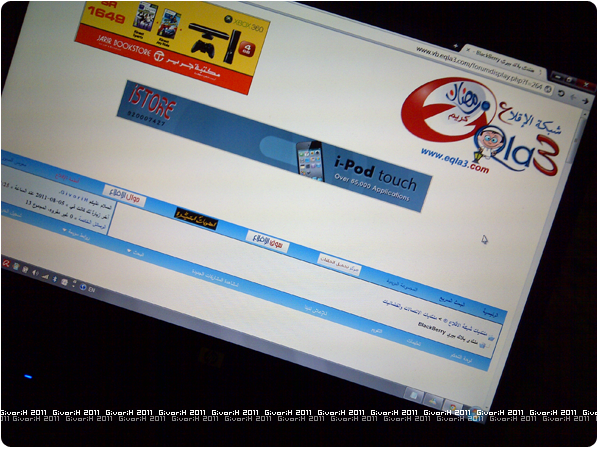The height and width of the screenshot is (450, 600).
Task: Click the EN language indicator in taskbar
Action: pos(90,288)
